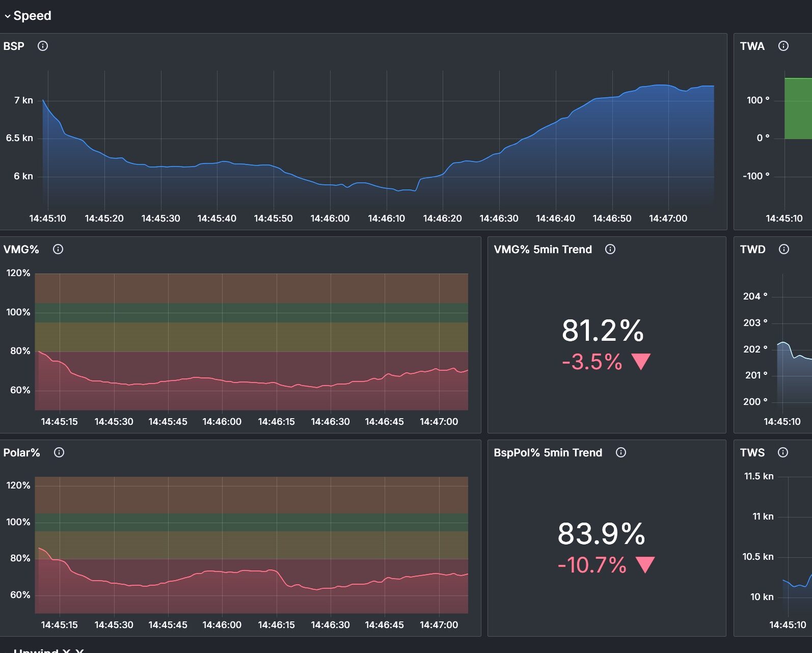Select the VMG% 5min Trend panel title
The image size is (812, 653).
[543, 250]
